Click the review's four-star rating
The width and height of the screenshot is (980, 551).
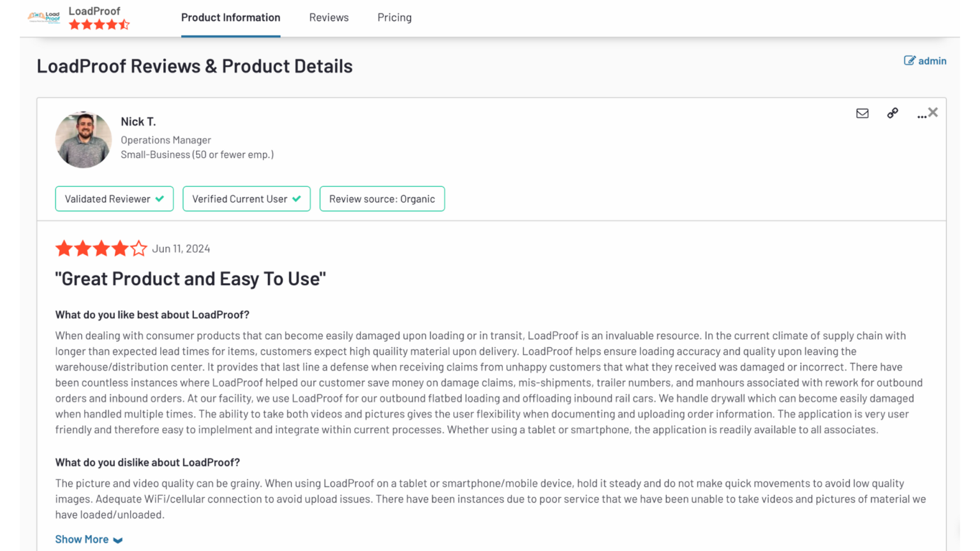(101, 248)
